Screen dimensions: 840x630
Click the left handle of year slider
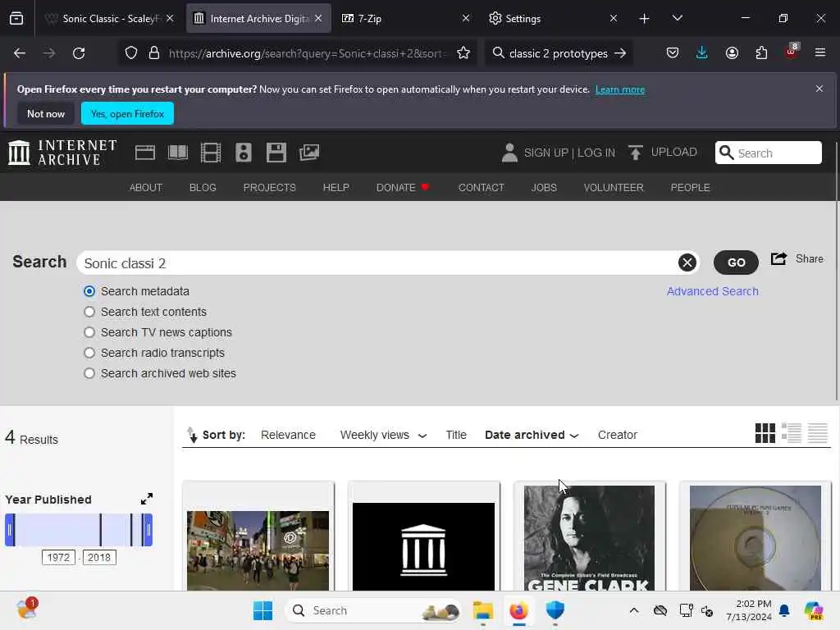[x=10, y=530]
